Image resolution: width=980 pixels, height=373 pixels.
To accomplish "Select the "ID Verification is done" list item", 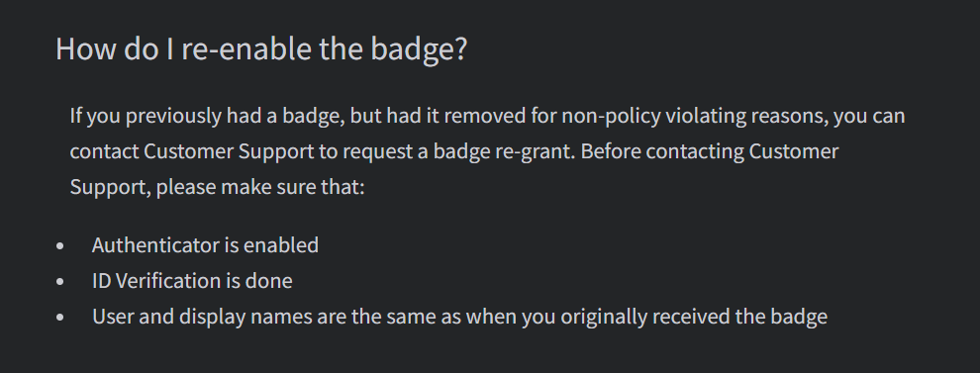I will pos(192,281).
